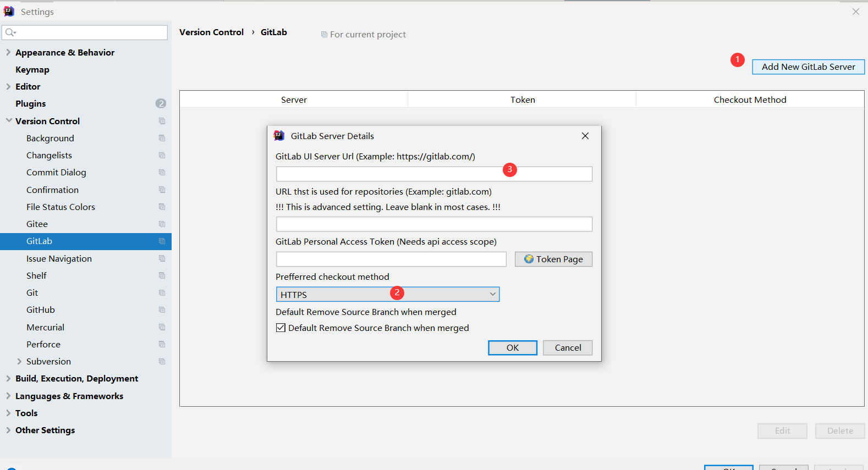This screenshot has width=868, height=470.
Task: Click project-level icon beside Shelf
Action: click(x=162, y=275)
